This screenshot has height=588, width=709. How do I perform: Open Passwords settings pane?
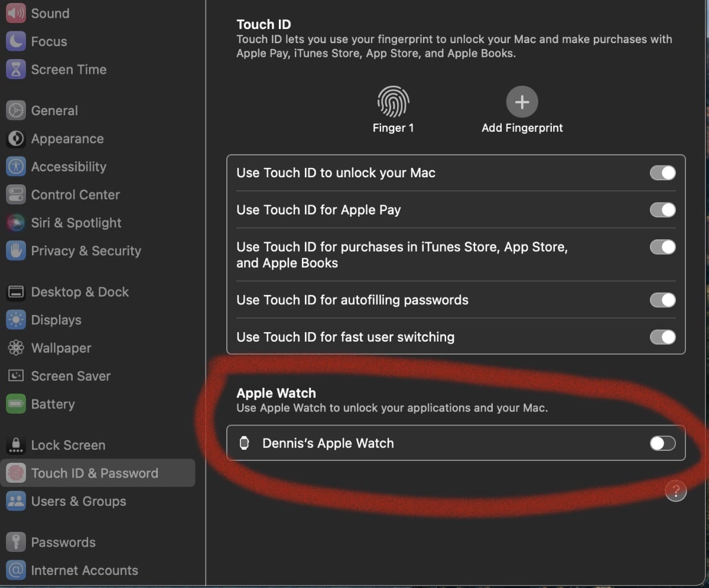tap(63, 542)
